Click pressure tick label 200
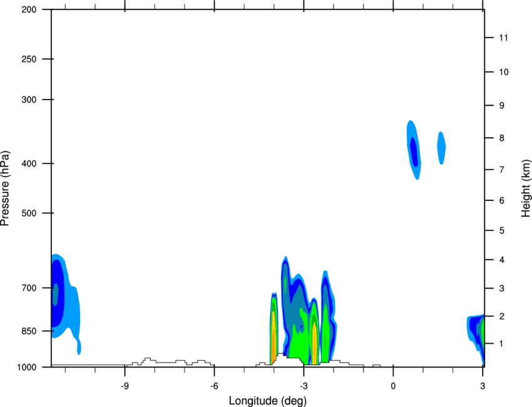 pyautogui.click(x=29, y=9)
